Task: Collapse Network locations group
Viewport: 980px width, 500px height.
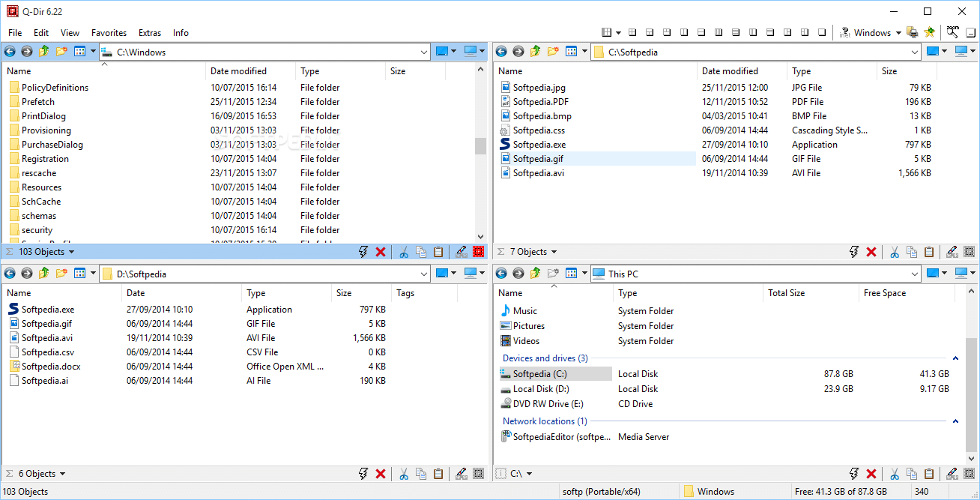Action: [x=955, y=421]
